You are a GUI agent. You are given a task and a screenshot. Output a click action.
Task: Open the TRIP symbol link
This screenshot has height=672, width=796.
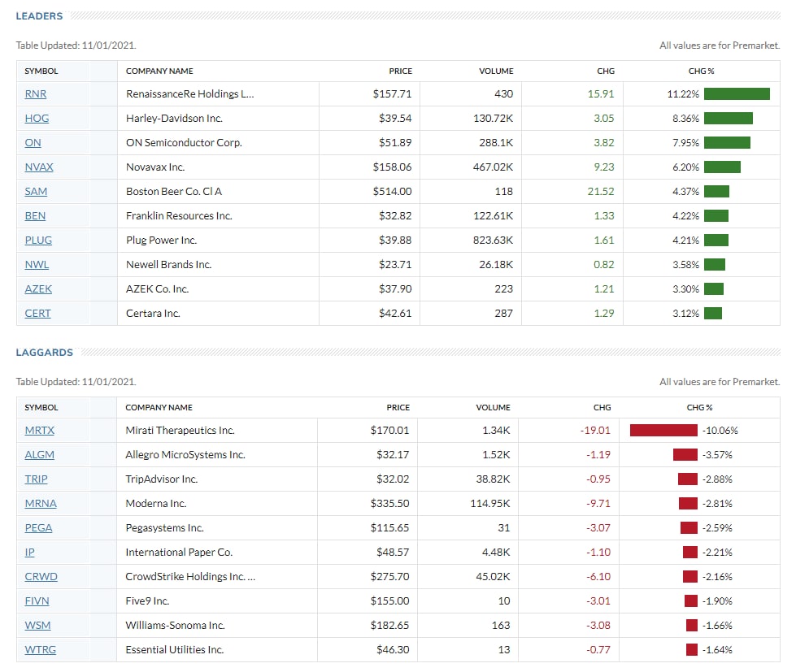pos(36,479)
